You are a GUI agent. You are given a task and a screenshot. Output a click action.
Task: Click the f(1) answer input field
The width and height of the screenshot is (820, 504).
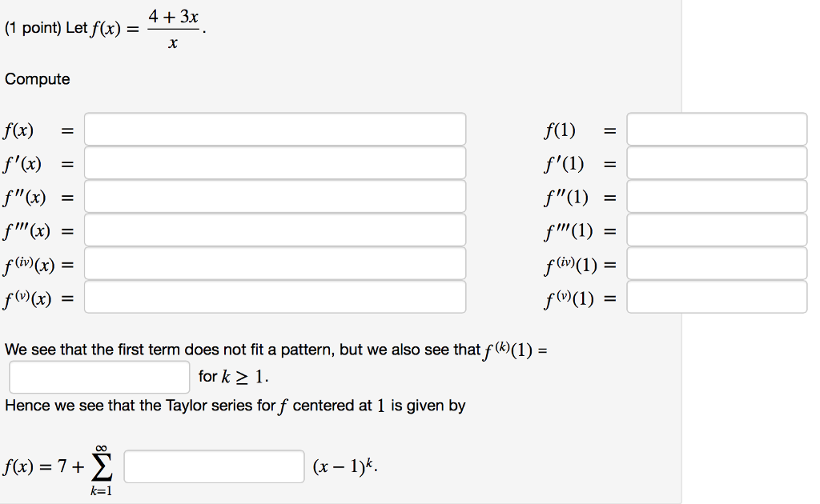point(717,129)
